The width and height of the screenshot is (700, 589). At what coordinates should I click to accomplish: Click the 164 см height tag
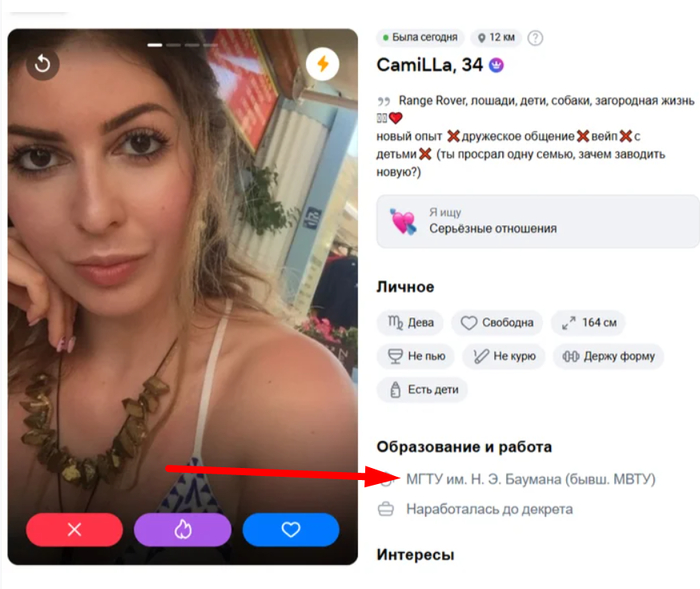[x=588, y=322]
